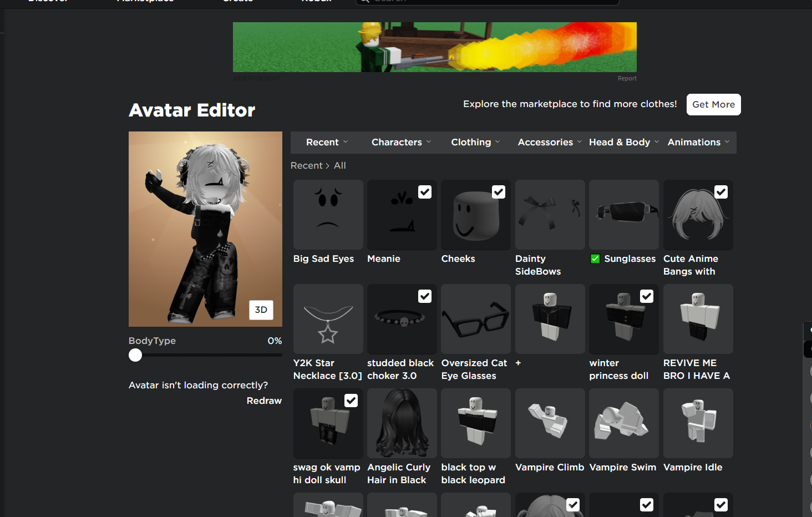Screen dimensions: 812x517
Task: Select the Y2K Star Necklace item
Action: [x=328, y=319]
